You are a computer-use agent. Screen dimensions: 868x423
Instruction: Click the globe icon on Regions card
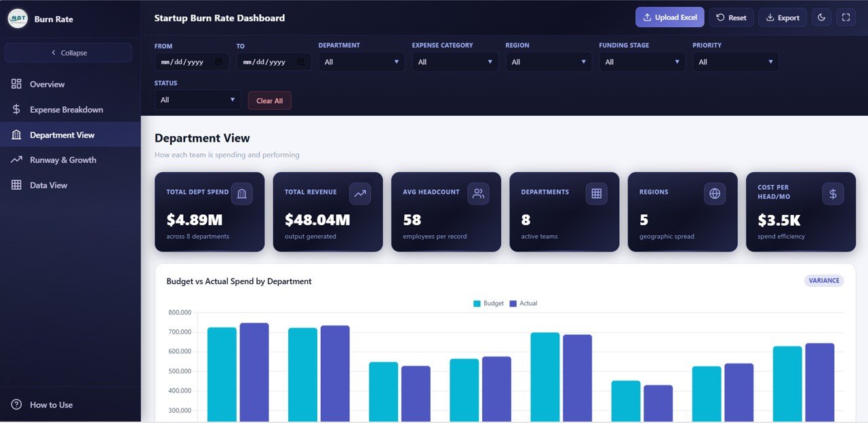(714, 193)
